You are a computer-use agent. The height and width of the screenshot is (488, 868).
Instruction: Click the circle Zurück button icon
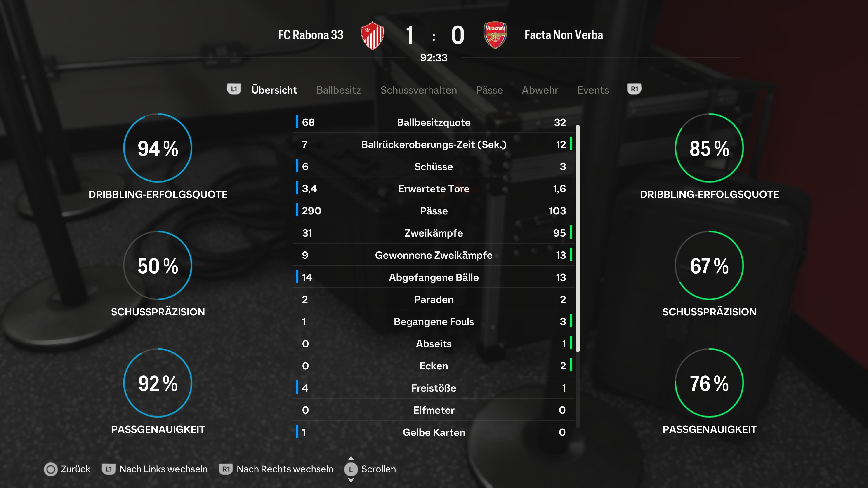pyautogui.click(x=51, y=469)
